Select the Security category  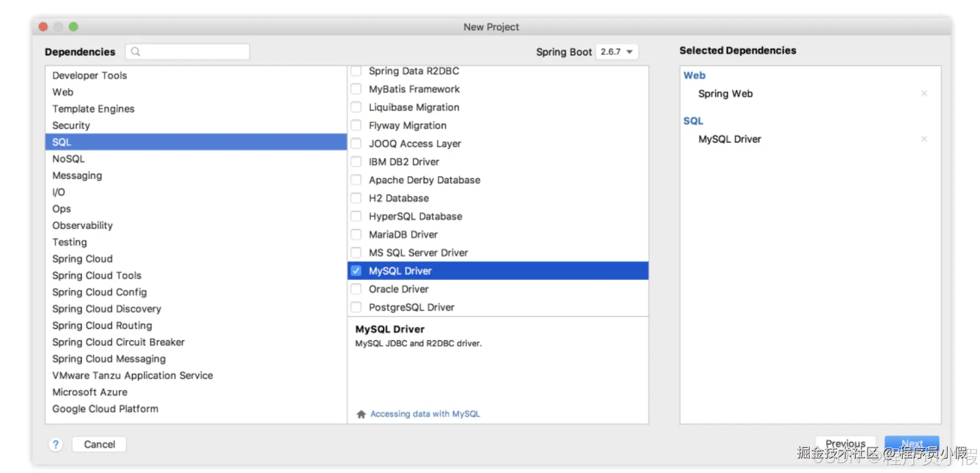[71, 126]
